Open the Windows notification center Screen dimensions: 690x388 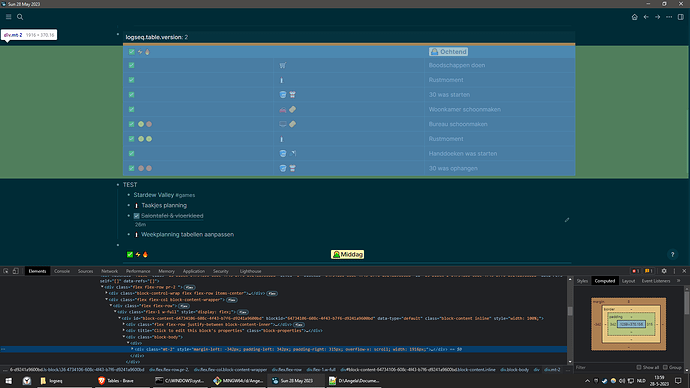pos(679,381)
